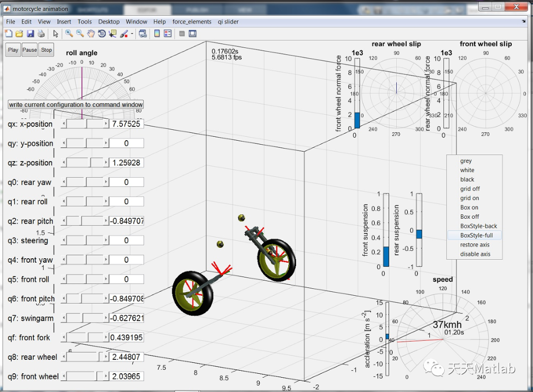Open the brush color dropdown arrow
The height and width of the screenshot is (392, 533).
tap(132, 34)
